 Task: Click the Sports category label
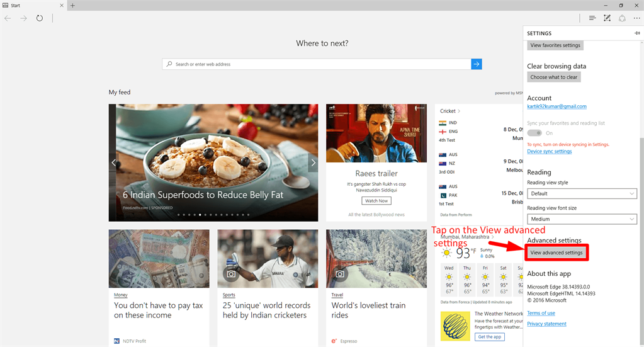(229, 295)
